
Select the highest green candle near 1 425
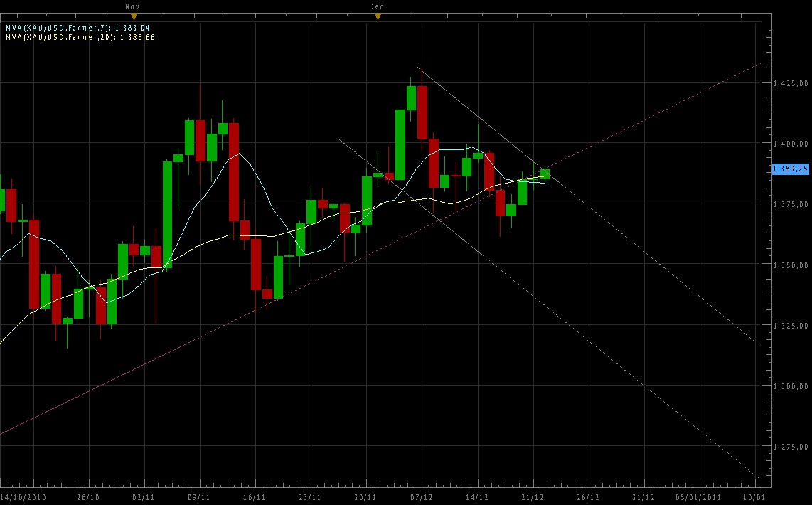tap(411, 98)
